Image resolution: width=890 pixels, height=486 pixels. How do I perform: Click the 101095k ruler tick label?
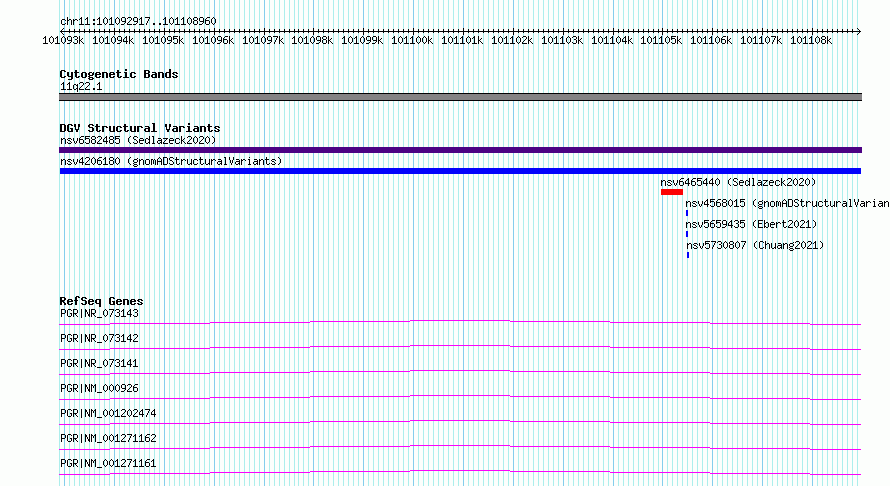pyautogui.click(x=163, y=40)
